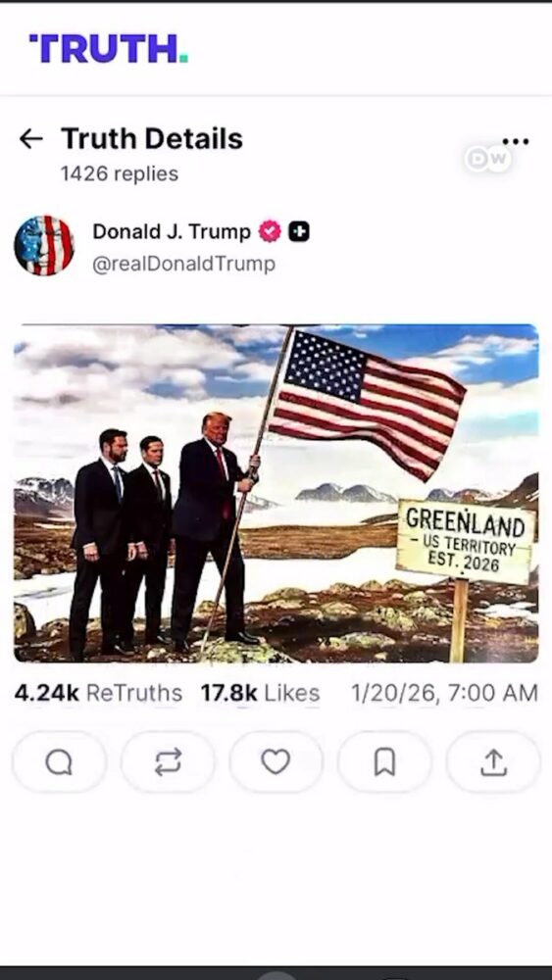
Task: Click the black plus badge next to name
Action: tap(299, 232)
